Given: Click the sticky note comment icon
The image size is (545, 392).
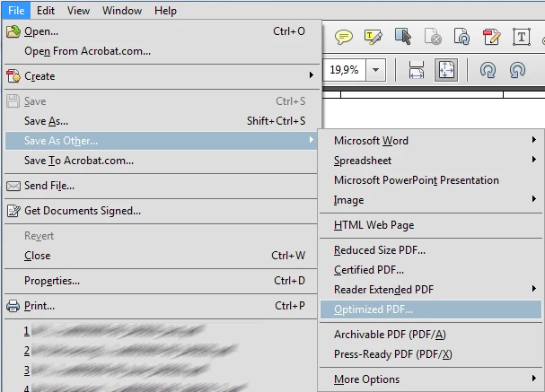Looking at the screenshot, I should pos(344,37).
